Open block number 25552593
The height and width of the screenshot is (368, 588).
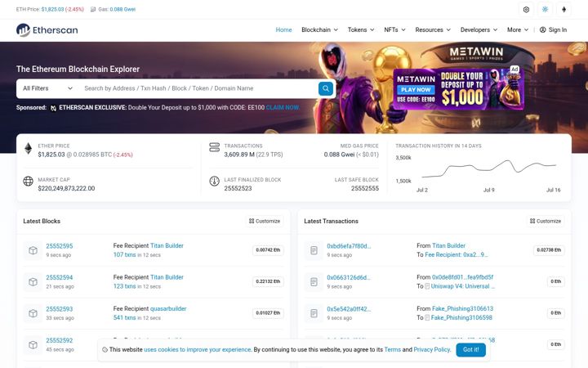coord(60,309)
